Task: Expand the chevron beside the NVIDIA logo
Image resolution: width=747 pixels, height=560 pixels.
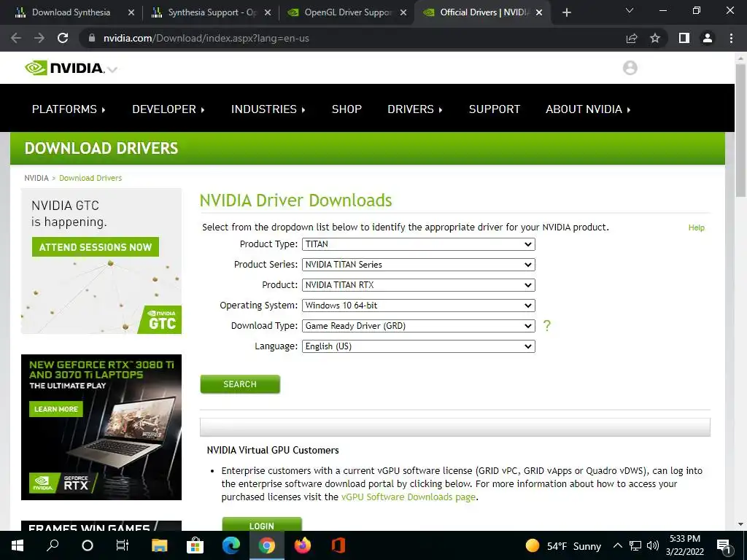Action: [112, 70]
